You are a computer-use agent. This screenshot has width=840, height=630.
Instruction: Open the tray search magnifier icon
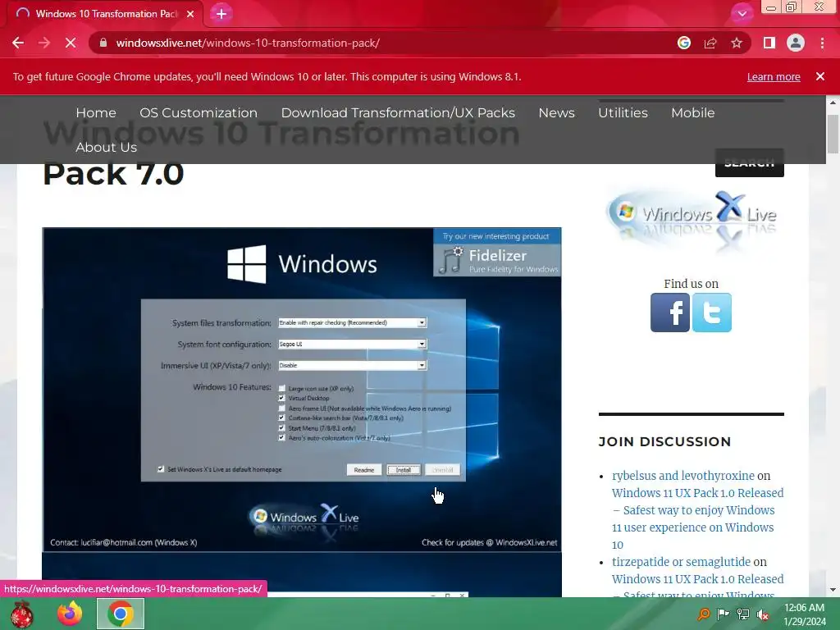point(704,614)
